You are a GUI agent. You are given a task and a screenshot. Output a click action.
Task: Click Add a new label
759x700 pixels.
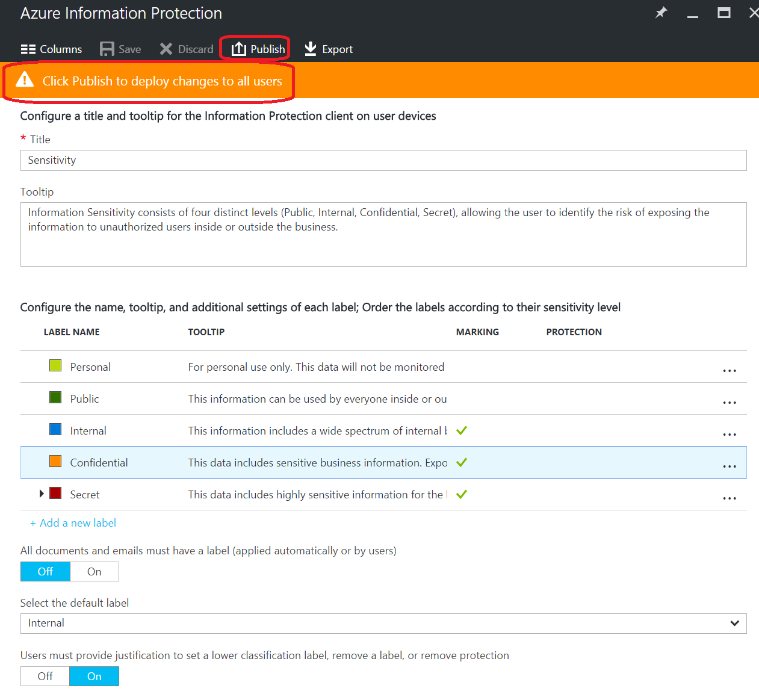point(73,522)
